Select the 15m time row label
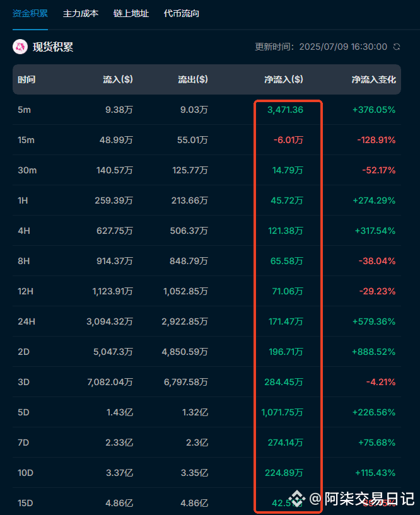The width and height of the screenshot is (420, 515). pyautogui.click(x=26, y=140)
